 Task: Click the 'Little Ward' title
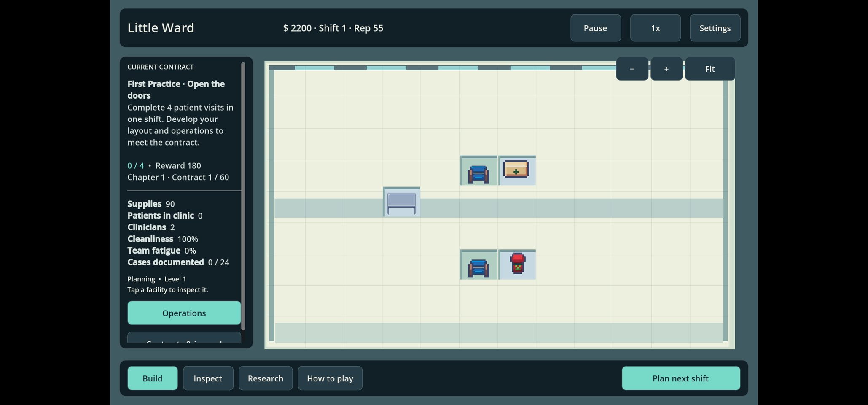(x=161, y=28)
